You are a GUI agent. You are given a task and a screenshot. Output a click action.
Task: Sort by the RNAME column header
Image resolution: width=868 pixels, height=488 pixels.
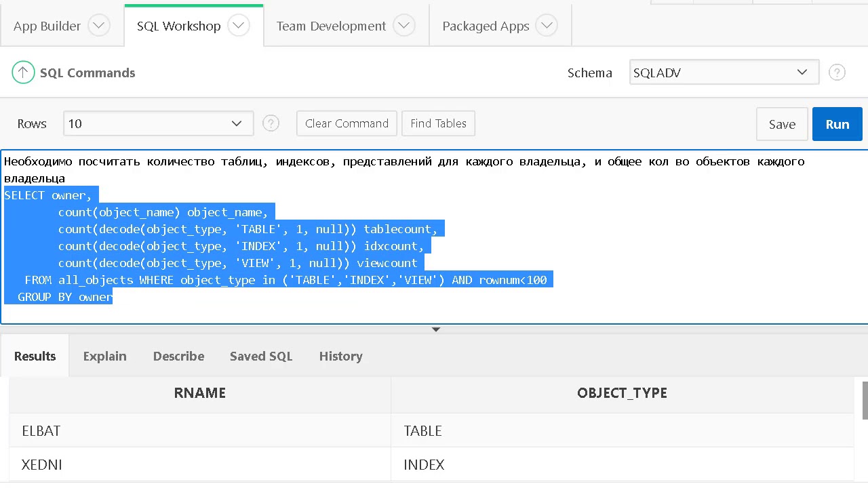tap(200, 393)
